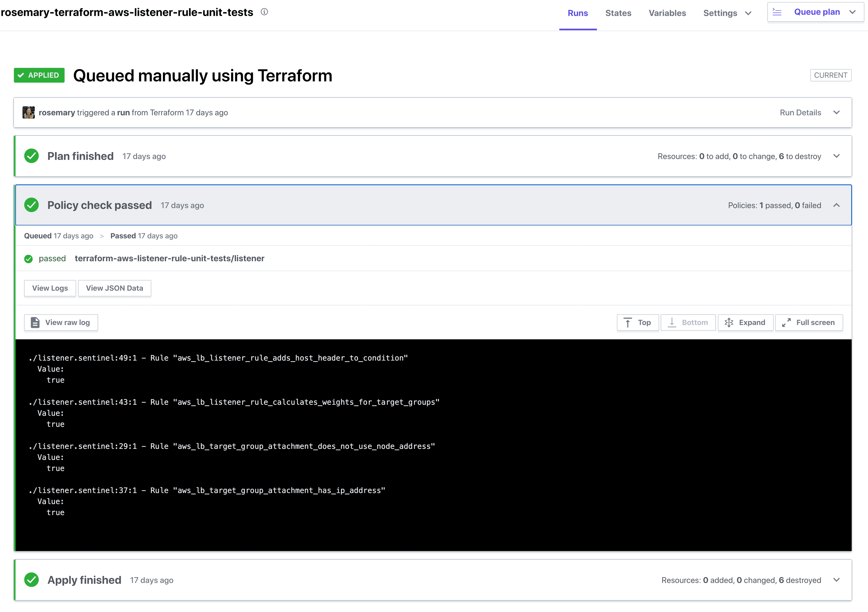This screenshot has height=612, width=868.
Task: Click the View JSON Data button
Action: point(115,288)
